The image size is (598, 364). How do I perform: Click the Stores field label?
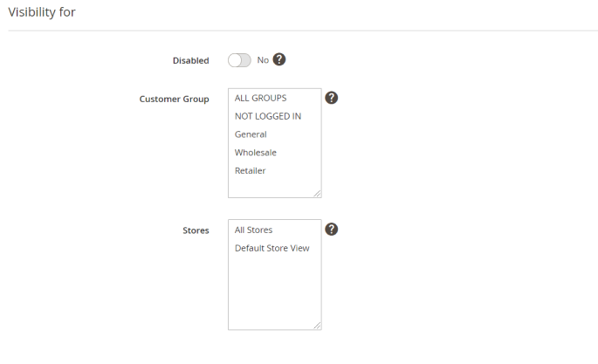click(x=196, y=230)
